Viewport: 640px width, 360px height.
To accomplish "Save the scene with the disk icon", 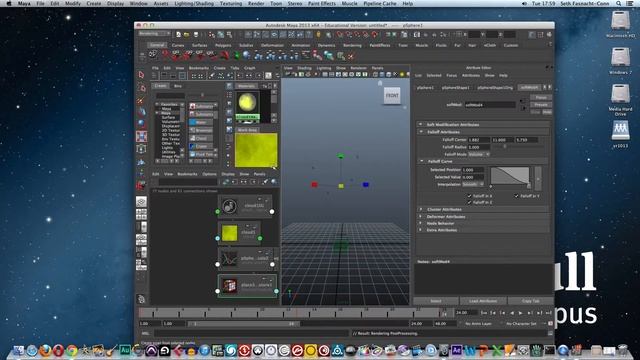I will click(196, 35).
